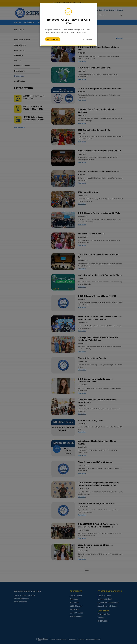This screenshot has height=644, width=137.
Task: Open the Spring Festival Community Day thumbnail
Action: (x=63, y=137)
